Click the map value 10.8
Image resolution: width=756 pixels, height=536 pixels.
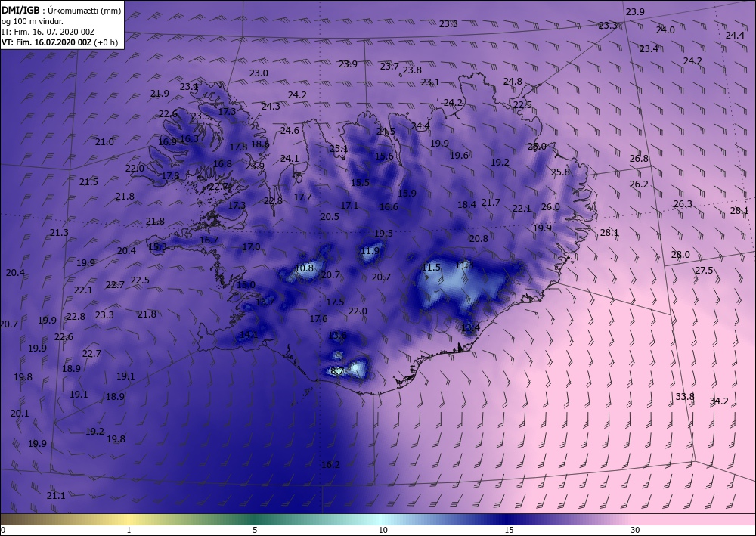click(304, 268)
